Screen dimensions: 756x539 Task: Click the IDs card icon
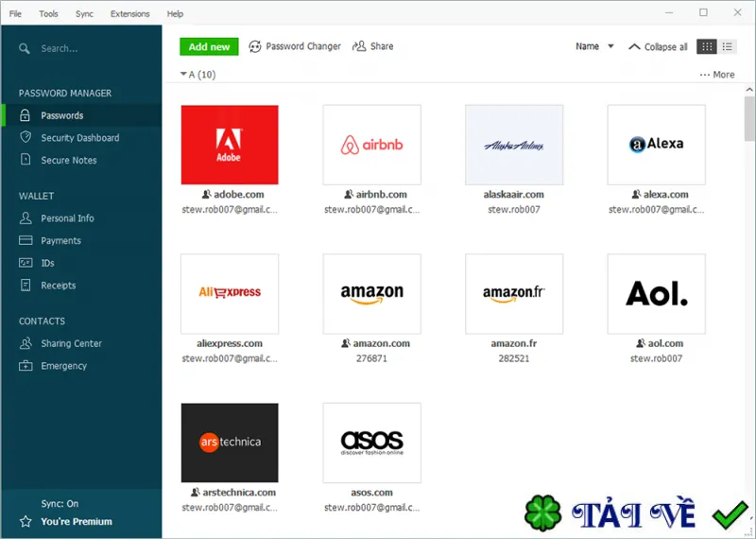coord(26,263)
